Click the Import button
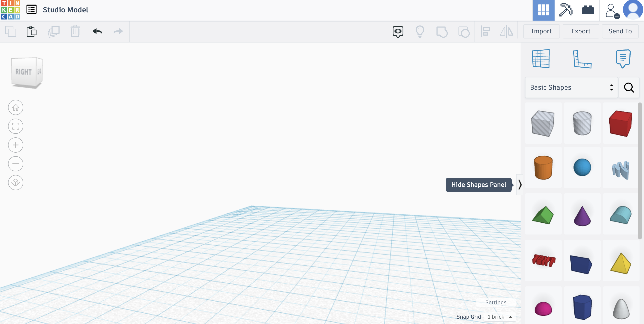The image size is (644, 324). [541, 31]
